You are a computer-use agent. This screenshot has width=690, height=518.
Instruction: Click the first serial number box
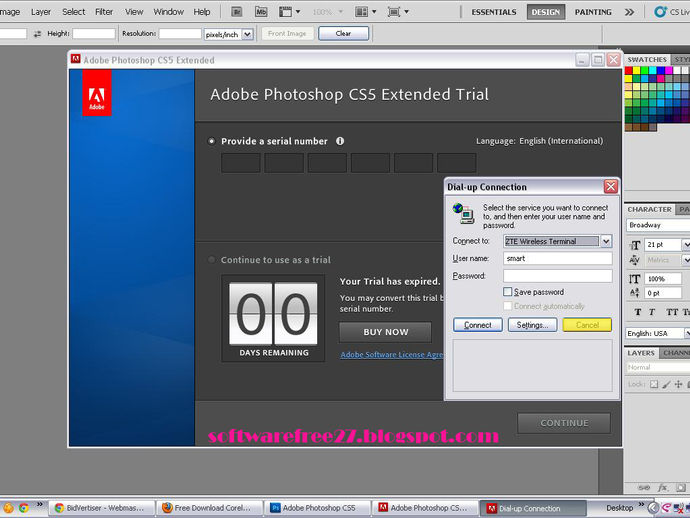click(241, 163)
